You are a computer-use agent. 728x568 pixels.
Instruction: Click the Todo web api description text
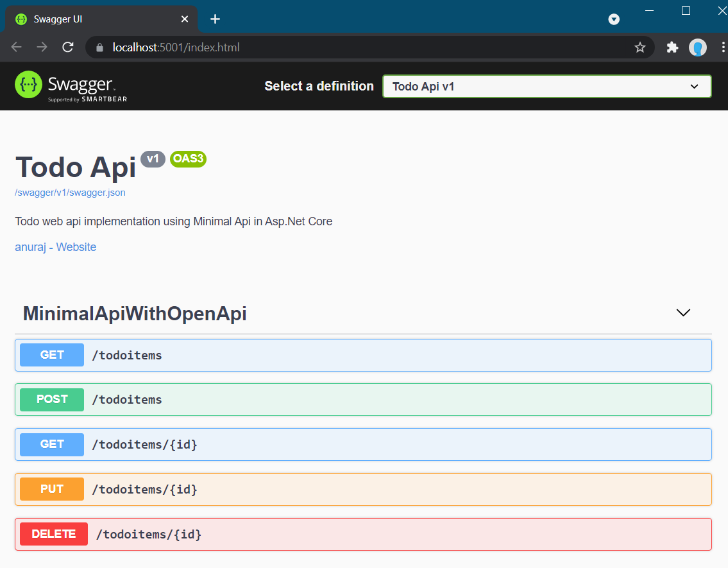coord(174,221)
